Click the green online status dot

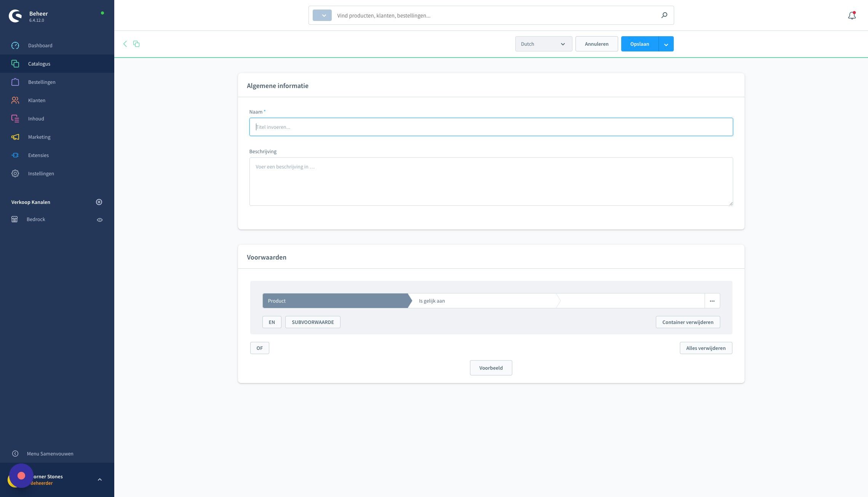pyautogui.click(x=102, y=13)
